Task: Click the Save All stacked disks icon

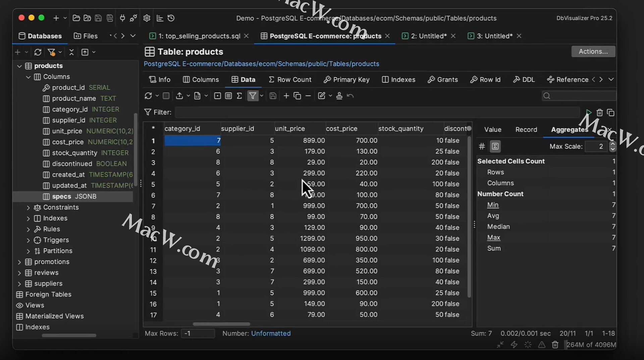Action: tap(110, 18)
